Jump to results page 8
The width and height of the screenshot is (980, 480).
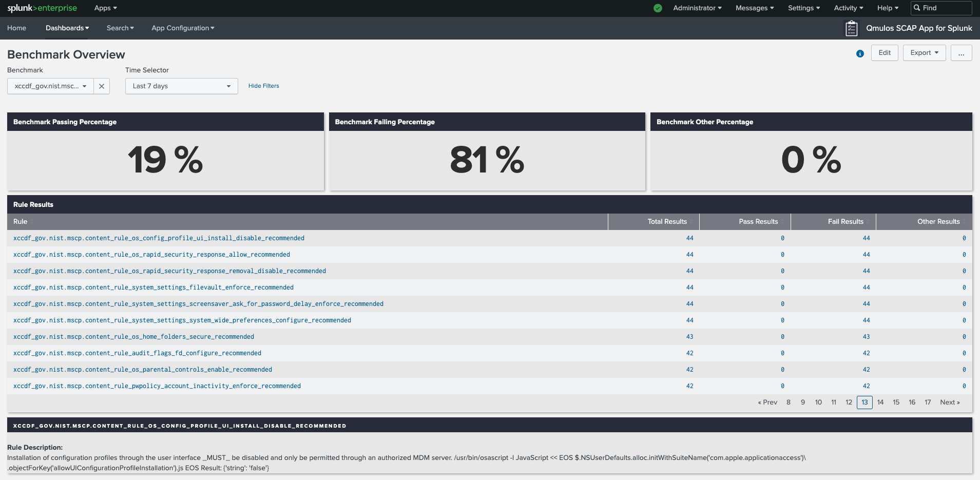(789, 402)
